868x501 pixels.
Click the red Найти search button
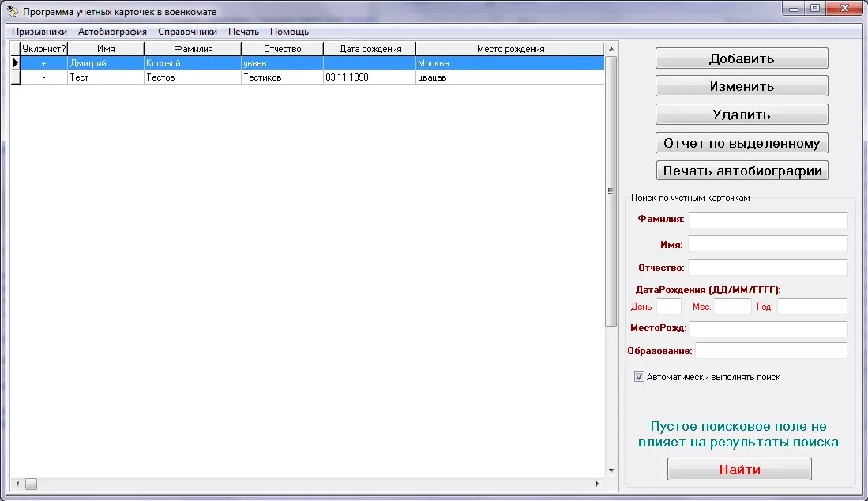click(739, 469)
